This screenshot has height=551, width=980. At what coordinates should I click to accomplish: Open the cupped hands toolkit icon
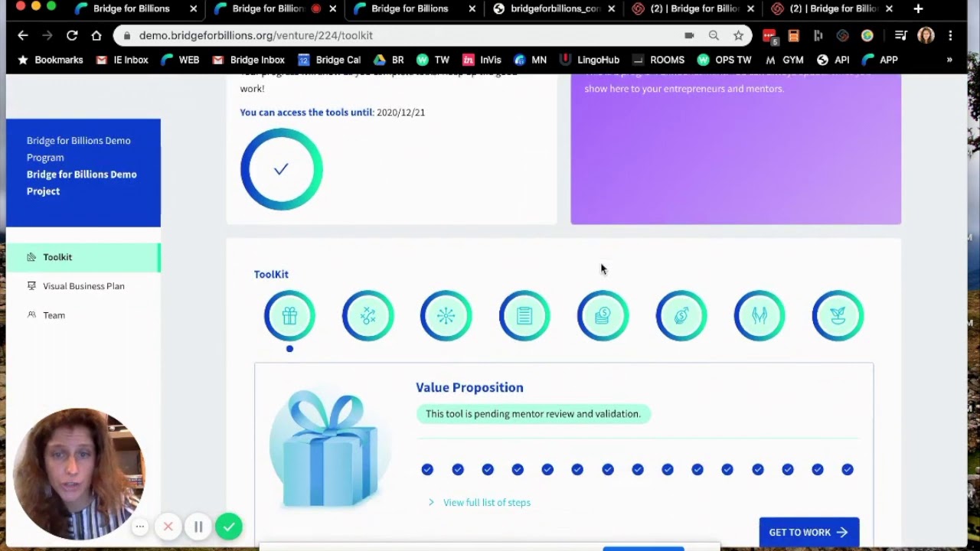click(759, 315)
